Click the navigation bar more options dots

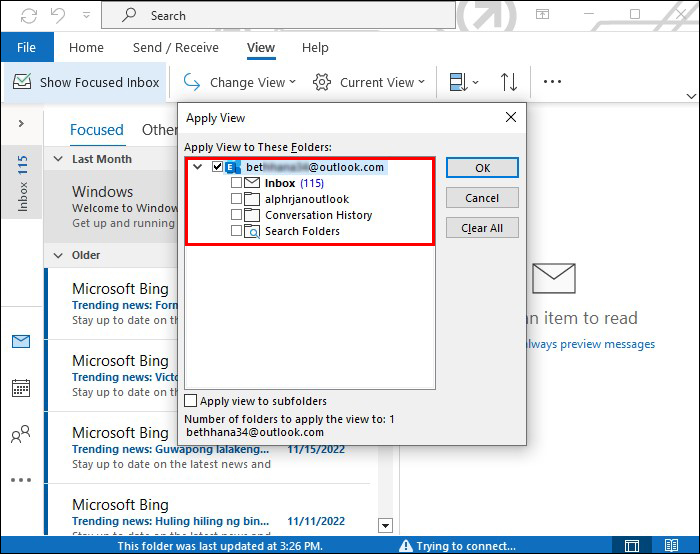pos(21,480)
